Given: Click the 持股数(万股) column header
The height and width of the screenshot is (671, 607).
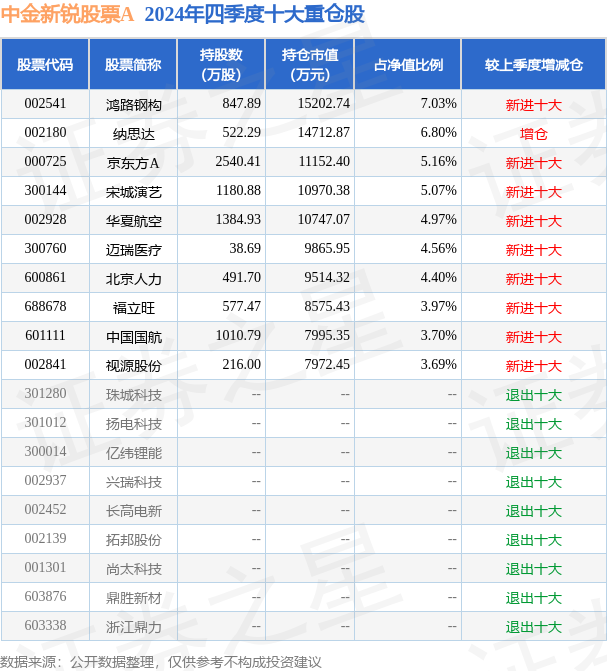Looking at the screenshot, I should tap(221, 65).
